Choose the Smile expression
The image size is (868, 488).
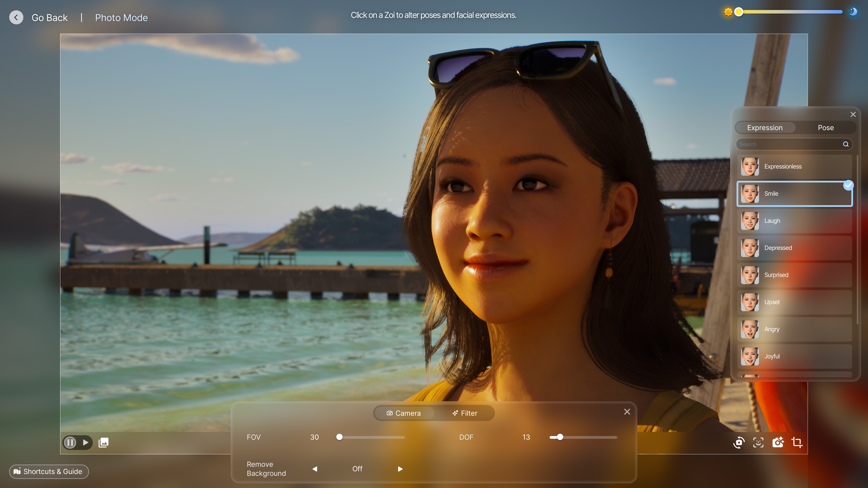point(795,194)
